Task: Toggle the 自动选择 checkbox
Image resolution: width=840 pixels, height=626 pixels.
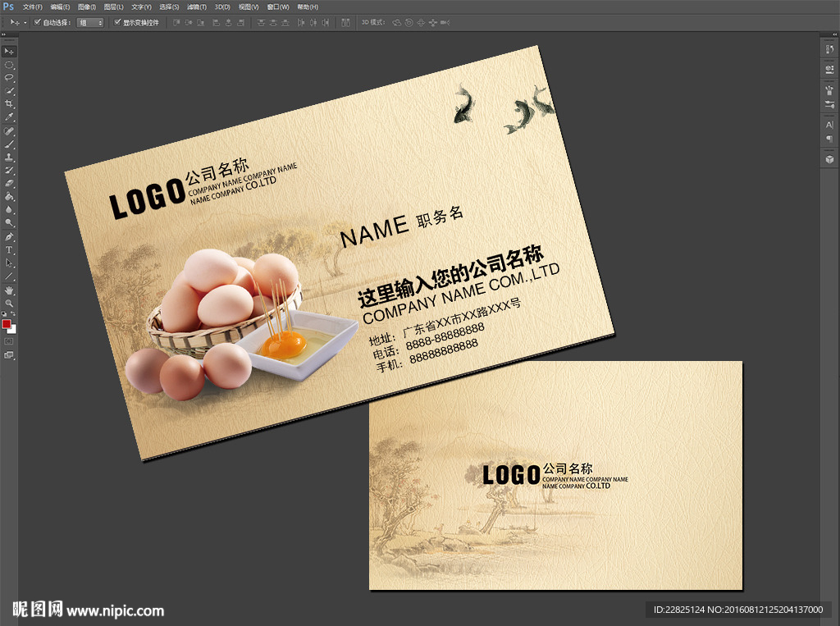Action: (38, 22)
